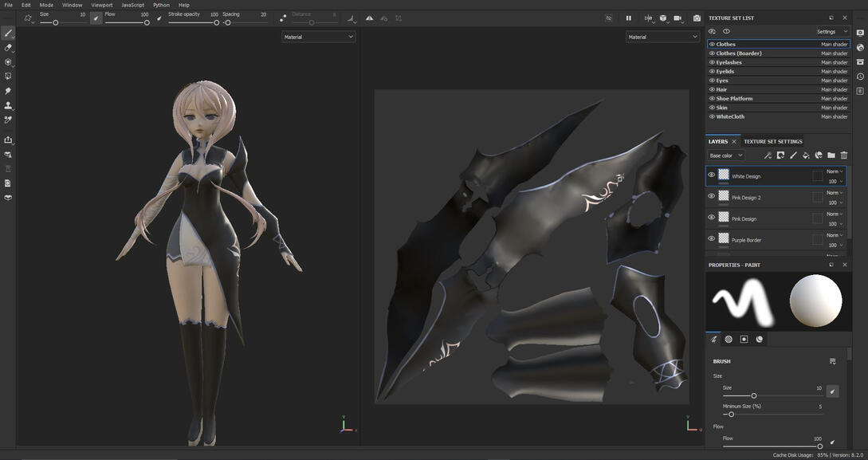This screenshot has width=868, height=460.
Task: Add a fill layer using bucket icon
Action: tap(806, 155)
